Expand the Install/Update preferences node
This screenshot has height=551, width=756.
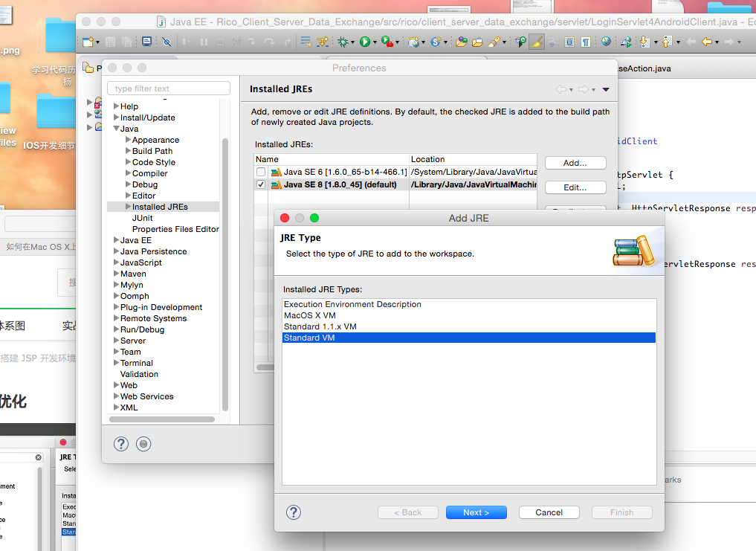coord(116,117)
